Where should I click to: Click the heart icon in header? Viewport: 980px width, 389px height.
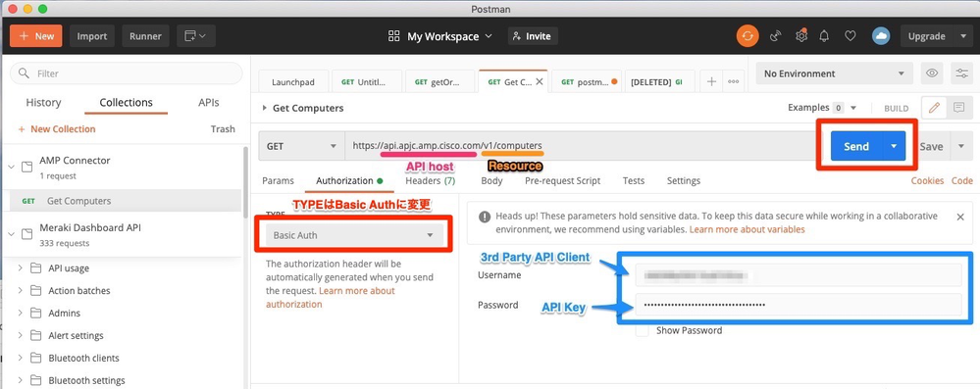(850, 36)
